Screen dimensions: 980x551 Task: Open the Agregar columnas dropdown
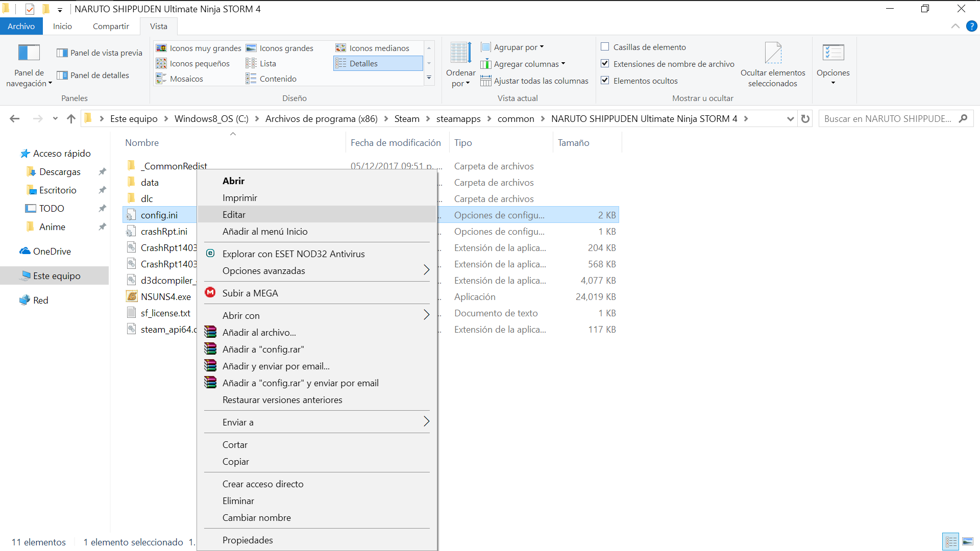tap(523, 64)
